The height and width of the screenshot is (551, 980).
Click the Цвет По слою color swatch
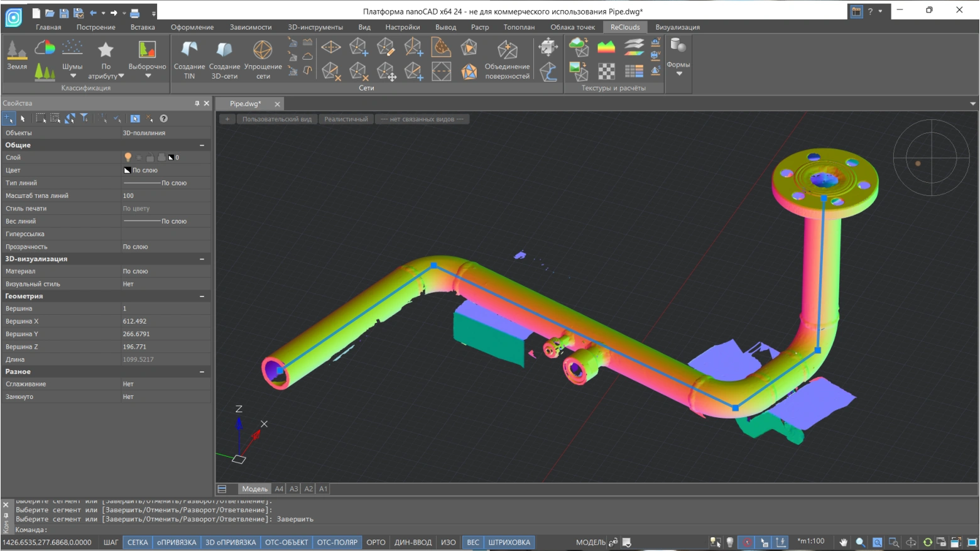pos(128,170)
